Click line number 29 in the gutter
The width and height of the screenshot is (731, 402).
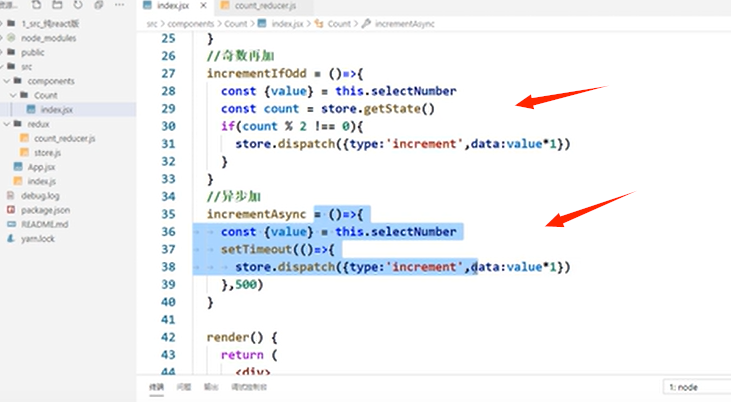point(168,109)
